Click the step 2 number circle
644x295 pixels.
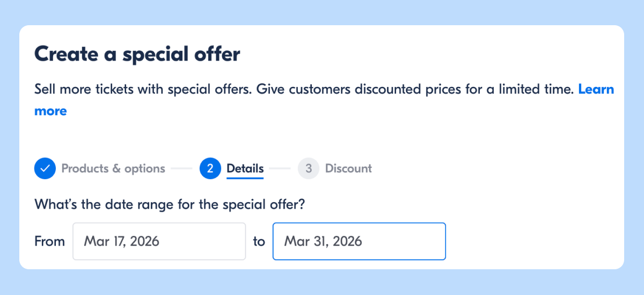click(x=210, y=168)
